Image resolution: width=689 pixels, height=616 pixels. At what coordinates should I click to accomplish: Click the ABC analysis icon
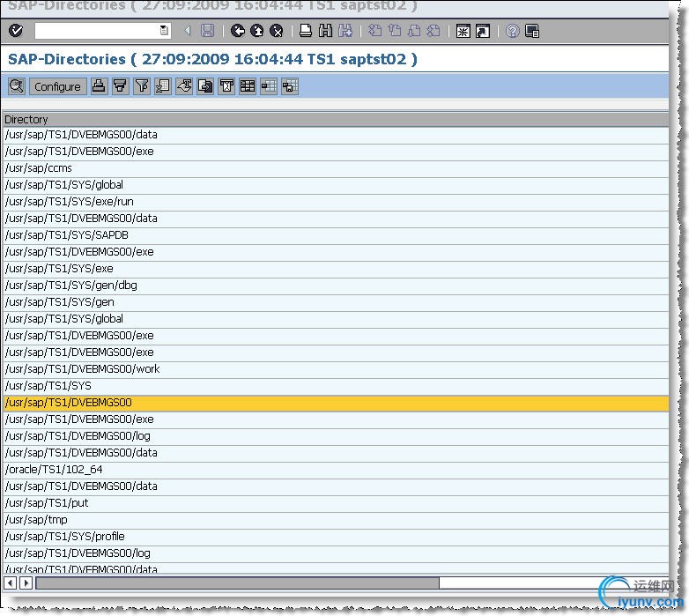(x=226, y=86)
